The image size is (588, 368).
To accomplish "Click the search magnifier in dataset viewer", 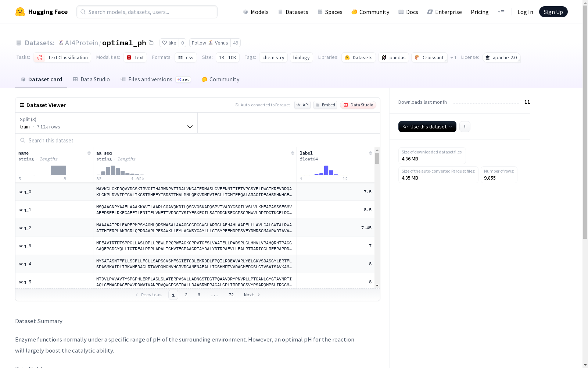I will coord(23,140).
